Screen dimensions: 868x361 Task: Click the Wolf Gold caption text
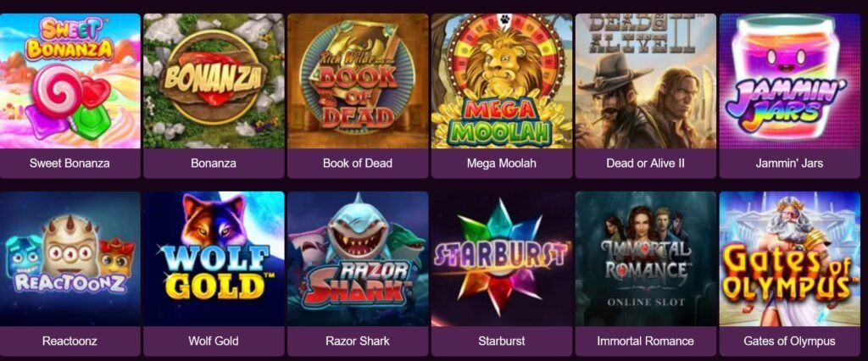[x=214, y=341]
